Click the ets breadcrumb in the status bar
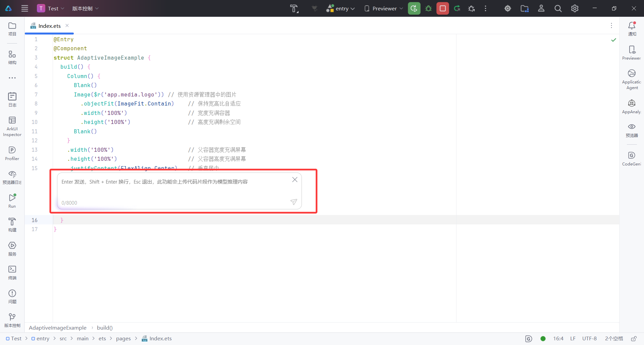 pyautogui.click(x=102, y=338)
